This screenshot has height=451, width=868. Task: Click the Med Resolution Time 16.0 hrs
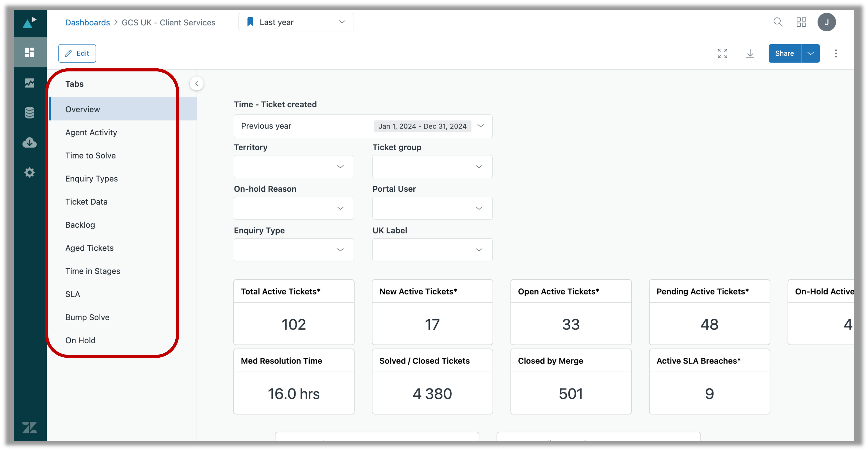293,394
